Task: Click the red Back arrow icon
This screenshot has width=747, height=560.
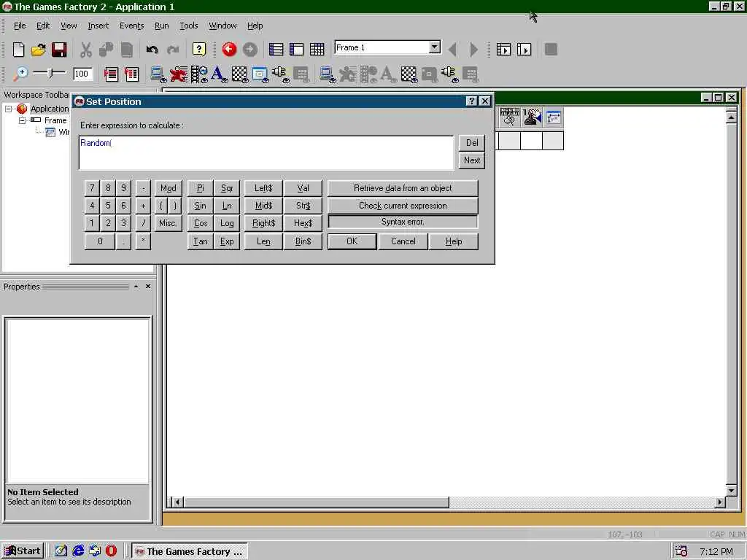Action: (x=229, y=49)
